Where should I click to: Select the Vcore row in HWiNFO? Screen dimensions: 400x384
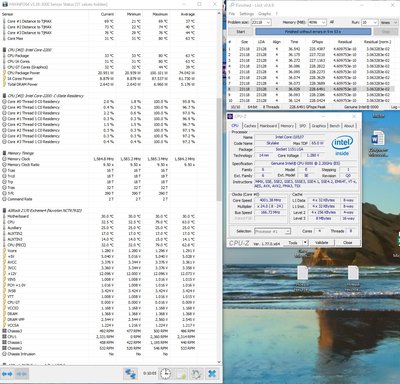(x=99, y=251)
